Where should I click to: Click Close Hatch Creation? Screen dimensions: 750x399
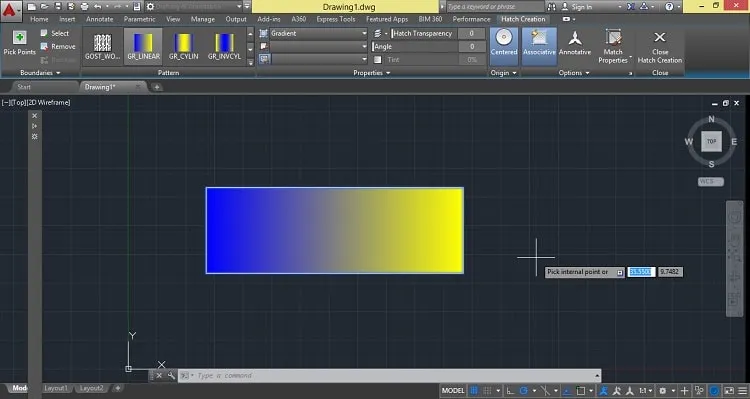(660, 46)
